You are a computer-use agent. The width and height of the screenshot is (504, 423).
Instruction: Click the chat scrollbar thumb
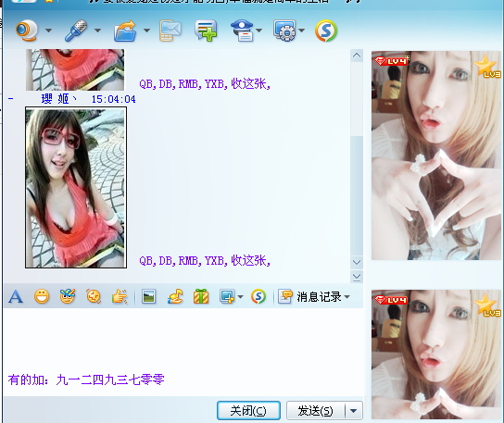(x=357, y=196)
